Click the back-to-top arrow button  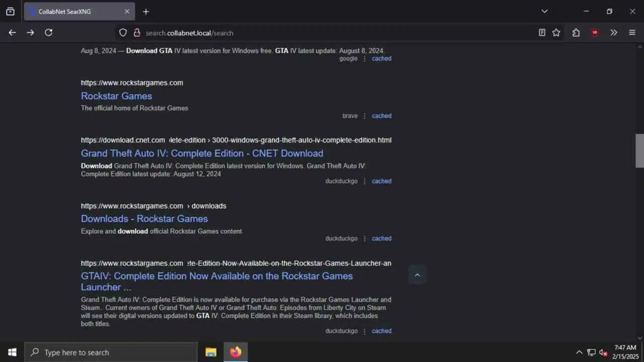click(x=417, y=275)
